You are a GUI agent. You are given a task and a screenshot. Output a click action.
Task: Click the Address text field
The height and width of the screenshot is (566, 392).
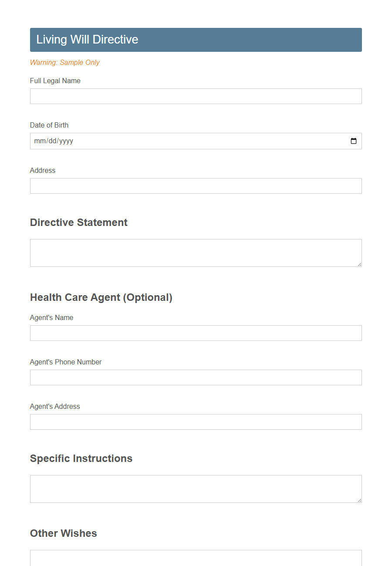[196, 186]
